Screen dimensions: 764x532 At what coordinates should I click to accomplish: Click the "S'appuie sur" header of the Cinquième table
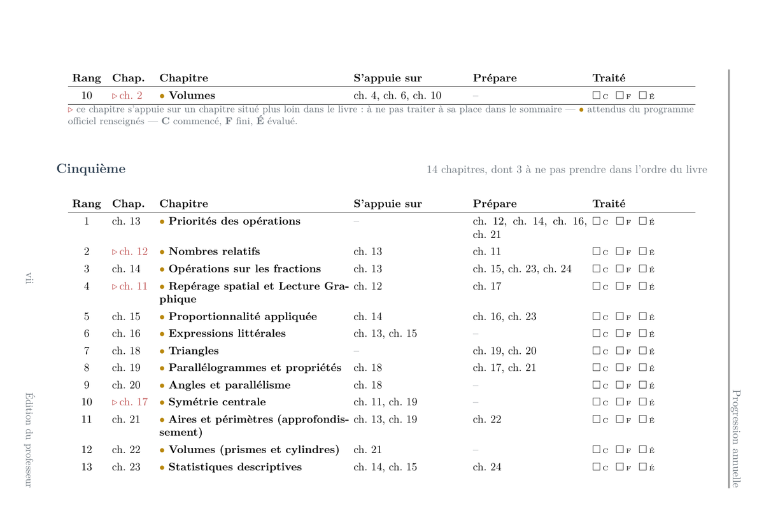pyautogui.click(x=388, y=204)
